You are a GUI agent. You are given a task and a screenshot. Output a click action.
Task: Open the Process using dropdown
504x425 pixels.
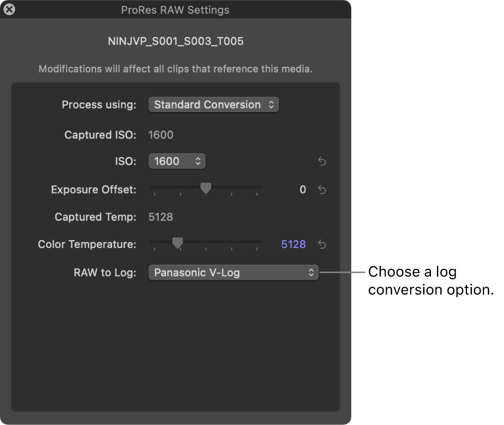coord(213,105)
